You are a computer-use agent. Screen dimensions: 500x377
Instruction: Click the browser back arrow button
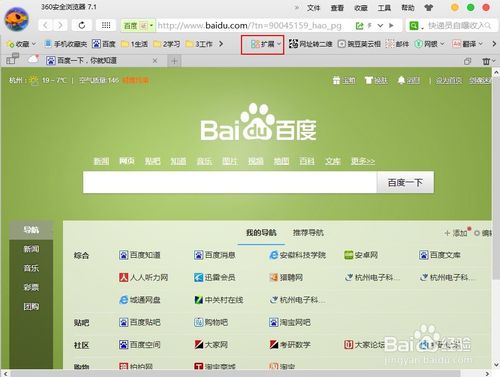click(46, 25)
